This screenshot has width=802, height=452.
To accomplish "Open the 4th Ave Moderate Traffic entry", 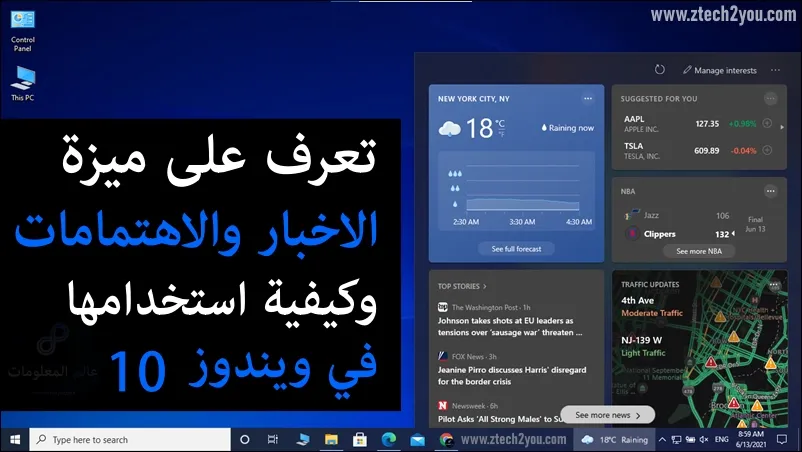I will pyautogui.click(x=652, y=306).
